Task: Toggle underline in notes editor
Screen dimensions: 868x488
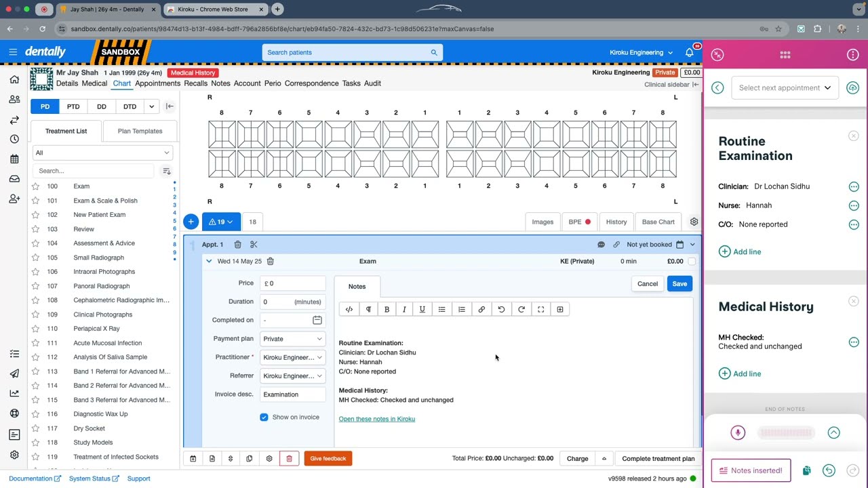Action: 422,309
